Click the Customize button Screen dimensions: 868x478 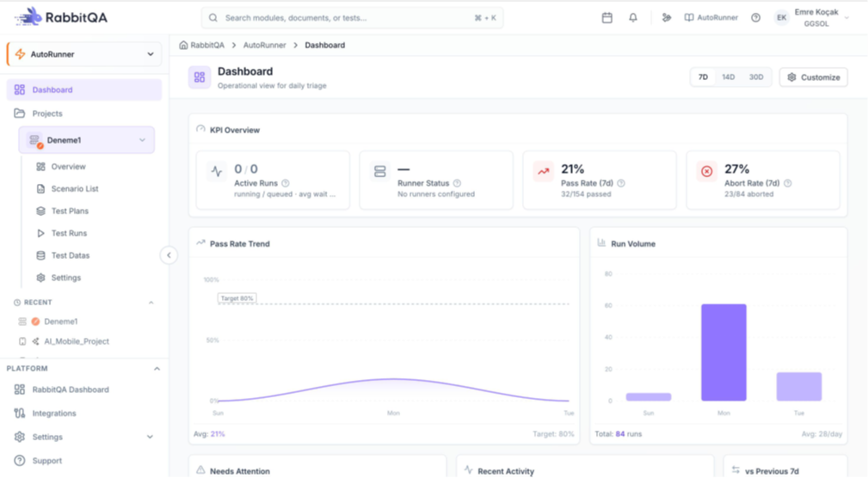tap(813, 77)
